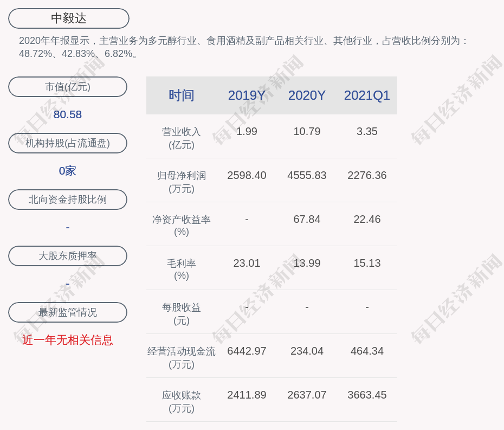Select net profit value 2276.36
The height and width of the screenshot is (430, 504).
(367, 175)
